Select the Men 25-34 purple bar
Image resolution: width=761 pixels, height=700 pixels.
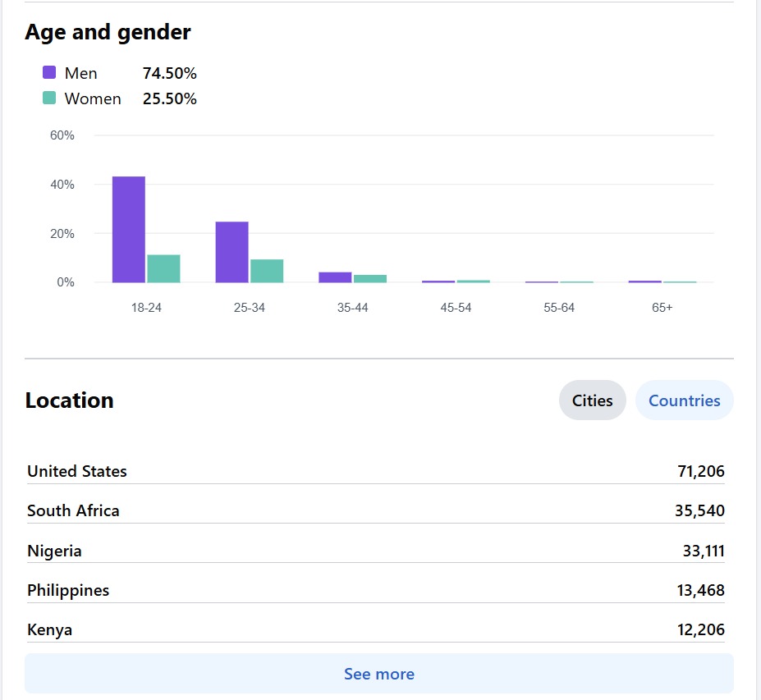click(x=232, y=252)
